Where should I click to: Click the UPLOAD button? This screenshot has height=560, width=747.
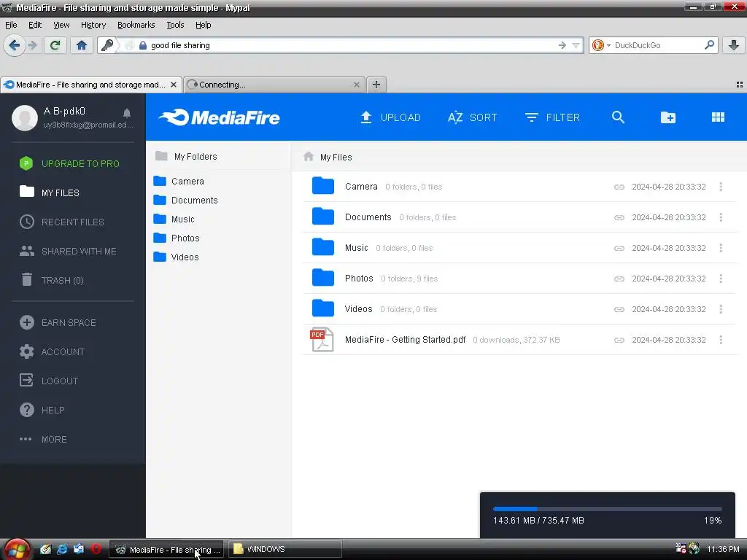click(x=391, y=117)
